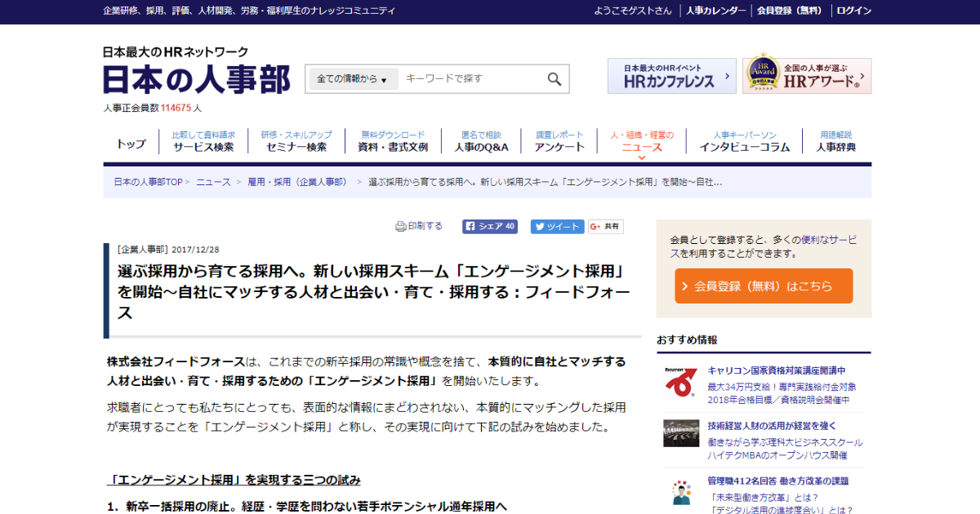Click the member count 114675
980x514 pixels.
coord(176,108)
